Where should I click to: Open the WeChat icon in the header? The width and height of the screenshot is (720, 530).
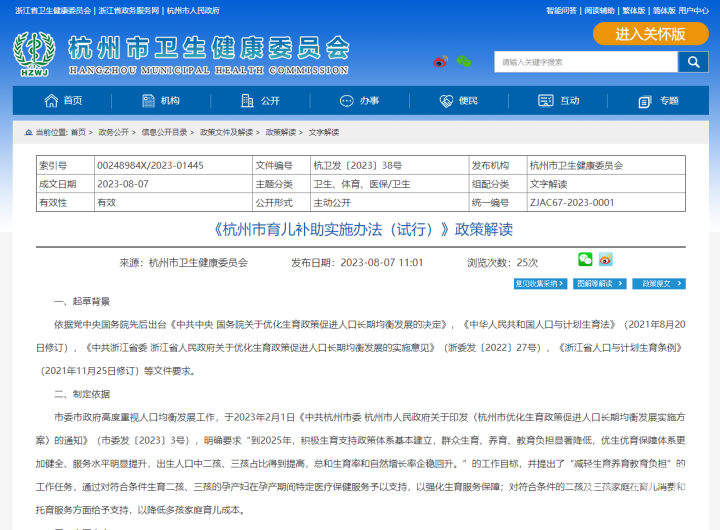tap(463, 62)
